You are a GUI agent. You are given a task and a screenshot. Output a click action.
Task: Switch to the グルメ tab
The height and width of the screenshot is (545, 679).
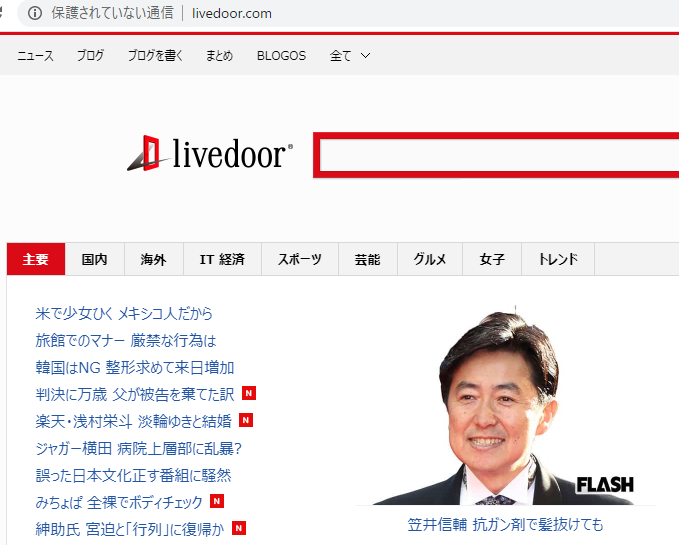(430, 259)
